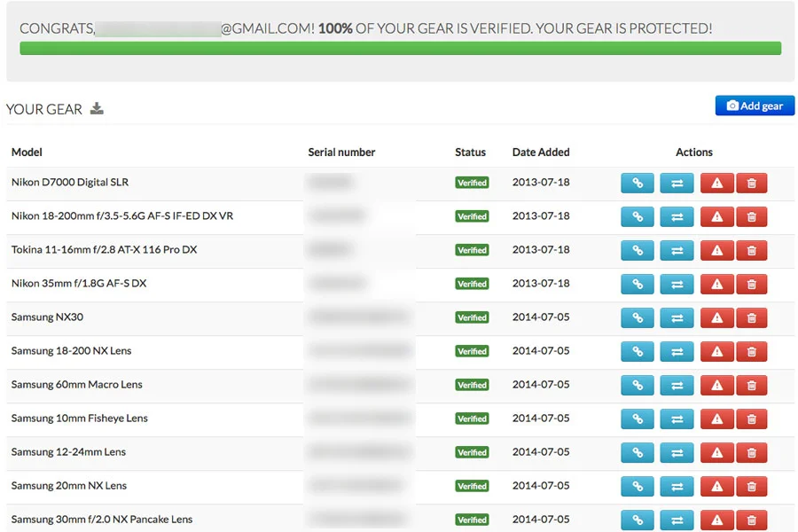Click trash icon for Nikon 35mm f/1.8G
Image resolution: width=798 pixels, height=532 pixels.
[751, 284]
